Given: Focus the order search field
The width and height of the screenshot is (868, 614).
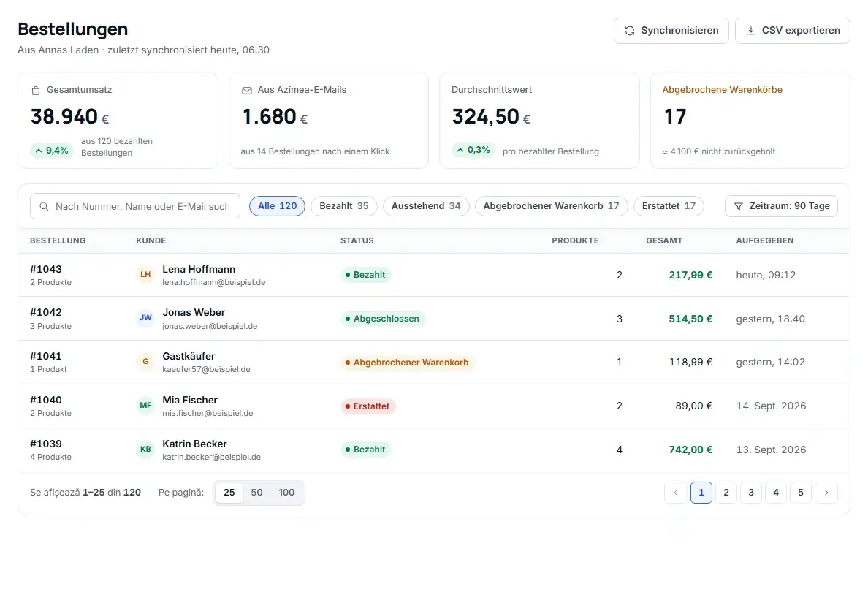Looking at the screenshot, I should tap(135, 207).
